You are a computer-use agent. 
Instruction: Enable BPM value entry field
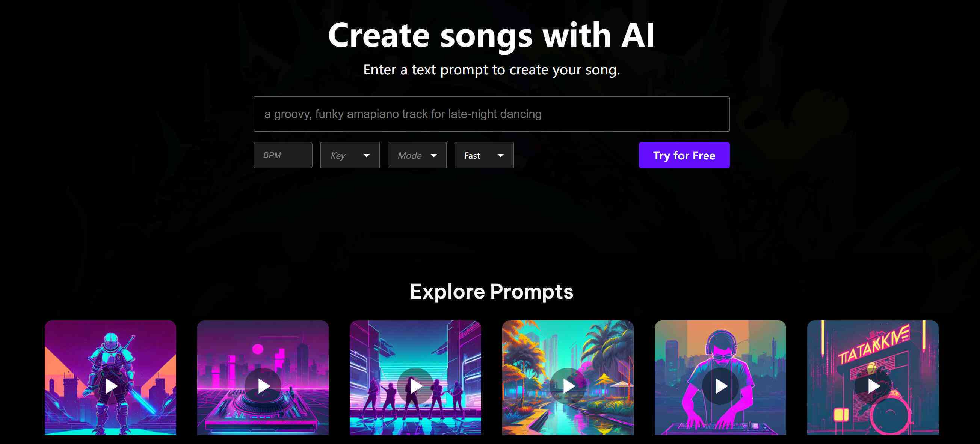pos(282,155)
